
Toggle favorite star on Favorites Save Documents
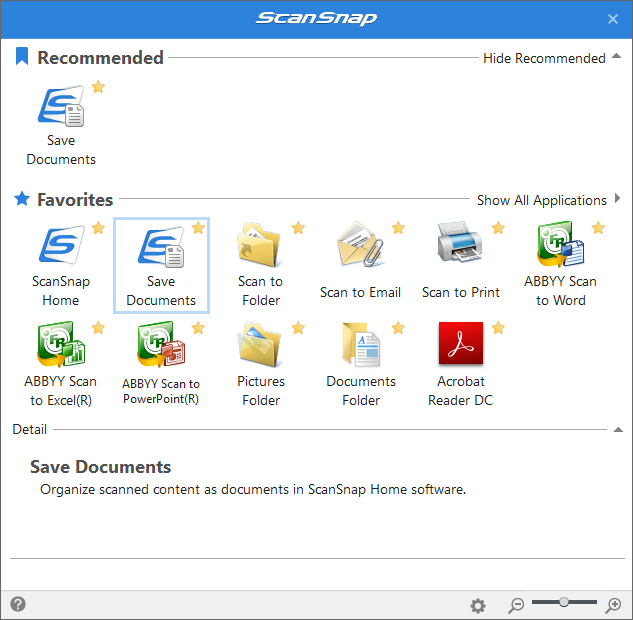click(198, 228)
